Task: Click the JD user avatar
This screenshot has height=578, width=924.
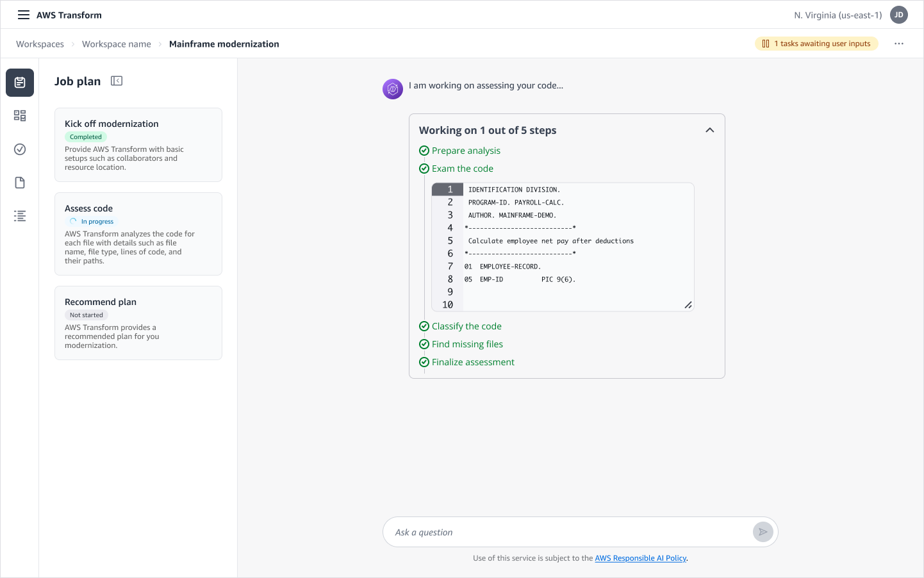Action: point(898,15)
